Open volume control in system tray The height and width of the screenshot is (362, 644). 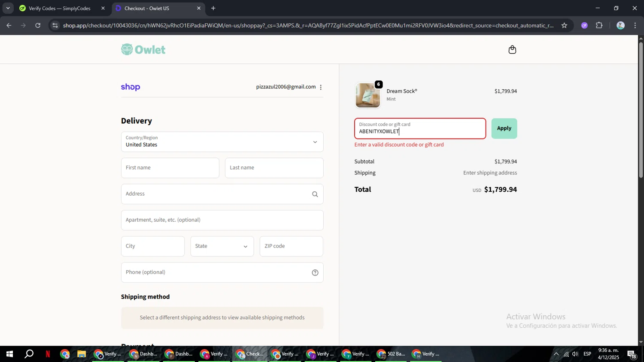point(575,354)
